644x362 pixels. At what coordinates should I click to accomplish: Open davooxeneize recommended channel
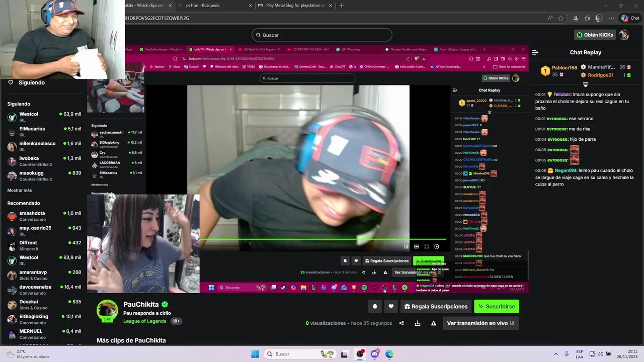point(44,290)
